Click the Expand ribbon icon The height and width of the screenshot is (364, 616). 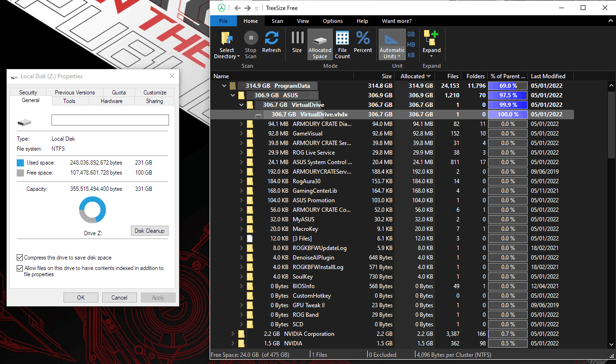tap(431, 38)
